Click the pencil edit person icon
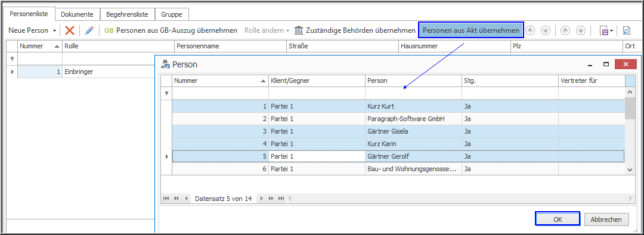Screen dimensions: 644x235 click(x=89, y=30)
